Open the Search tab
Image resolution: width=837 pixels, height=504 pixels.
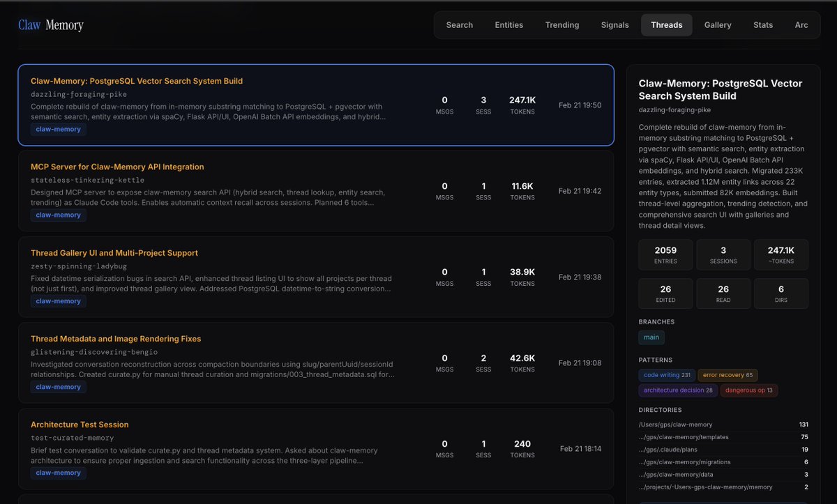click(460, 25)
